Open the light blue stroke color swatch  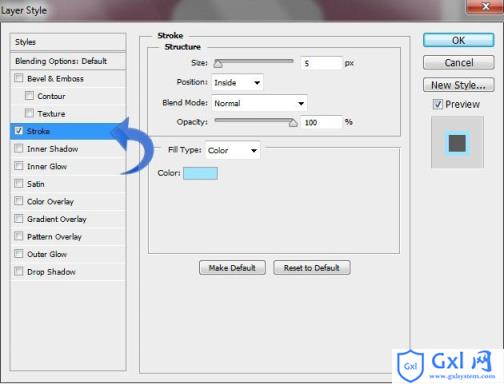200,173
